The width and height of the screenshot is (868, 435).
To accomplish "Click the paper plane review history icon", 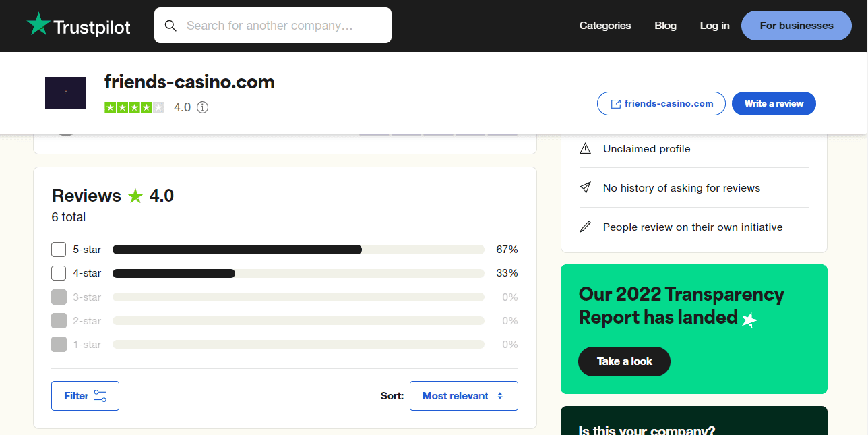I will (585, 188).
